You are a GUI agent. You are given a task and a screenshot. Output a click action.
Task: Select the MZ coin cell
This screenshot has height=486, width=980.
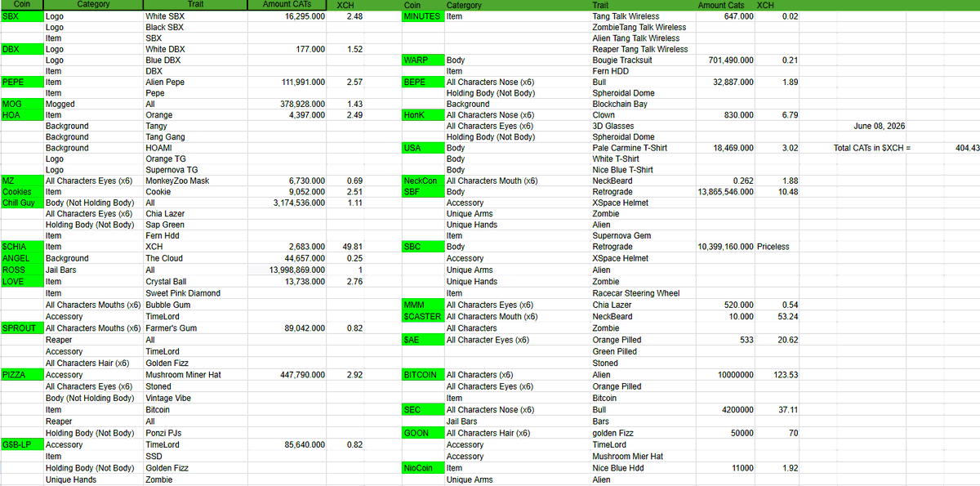[x=22, y=181]
